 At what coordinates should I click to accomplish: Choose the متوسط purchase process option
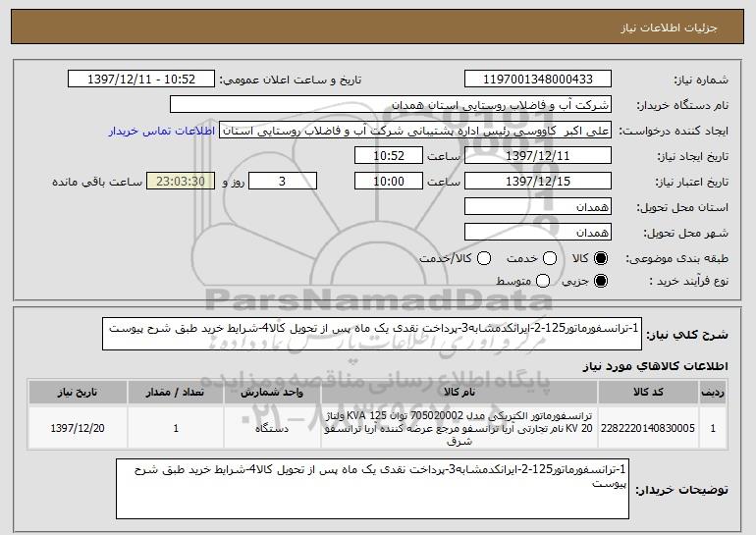click(x=543, y=281)
